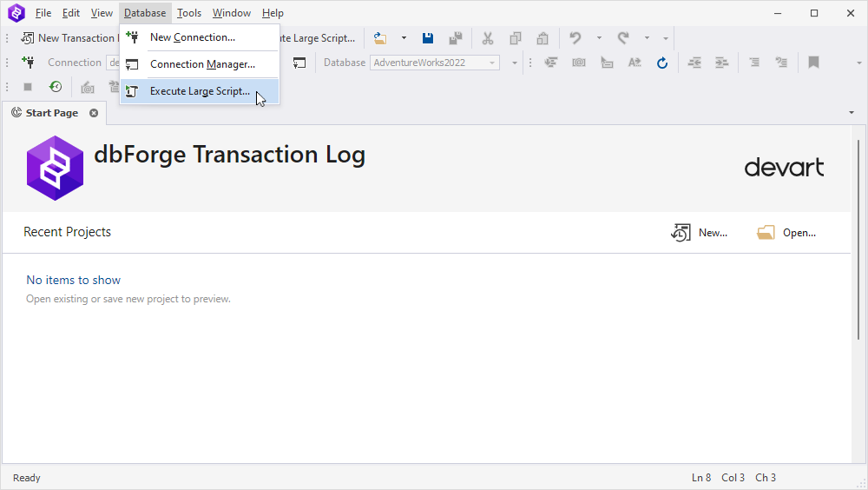Expand the Redo history dropdown
Image resolution: width=868 pixels, height=490 pixels.
[647, 38]
